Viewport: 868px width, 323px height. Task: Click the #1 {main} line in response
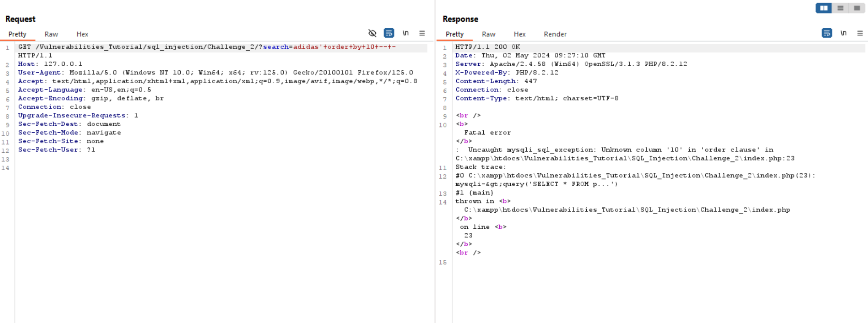tap(474, 193)
